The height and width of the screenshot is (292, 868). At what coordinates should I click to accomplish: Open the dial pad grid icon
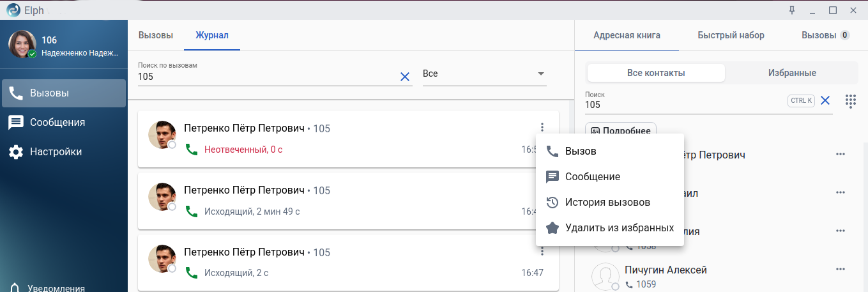click(850, 101)
